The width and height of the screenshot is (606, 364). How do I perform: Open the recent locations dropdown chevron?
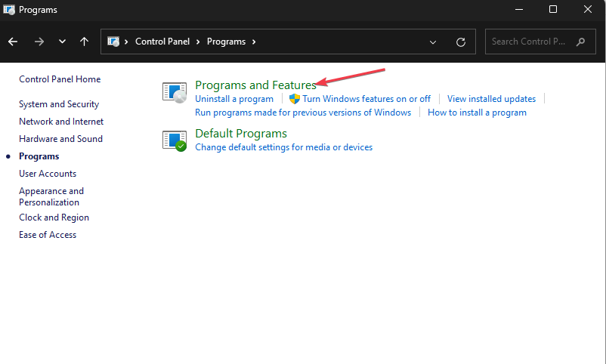click(62, 42)
